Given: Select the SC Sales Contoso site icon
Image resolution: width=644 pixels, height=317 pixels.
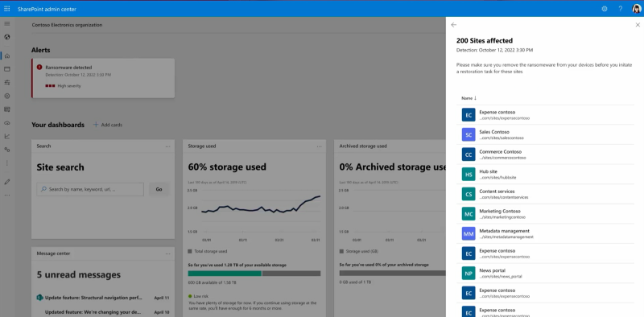Looking at the screenshot, I should click(x=469, y=134).
